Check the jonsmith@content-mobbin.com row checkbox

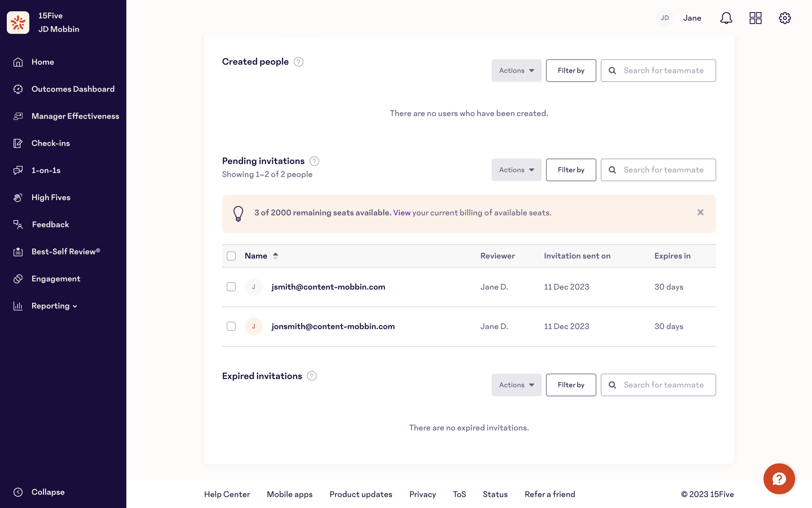pyautogui.click(x=231, y=326)
